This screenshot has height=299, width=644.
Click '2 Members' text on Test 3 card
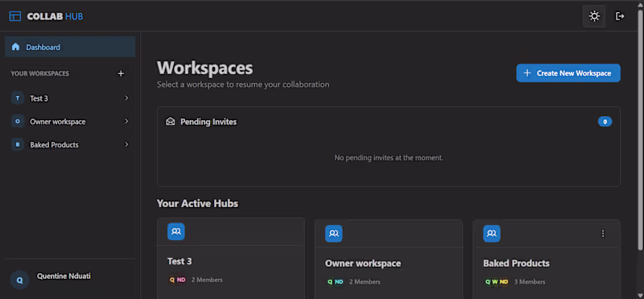point(207,280)
